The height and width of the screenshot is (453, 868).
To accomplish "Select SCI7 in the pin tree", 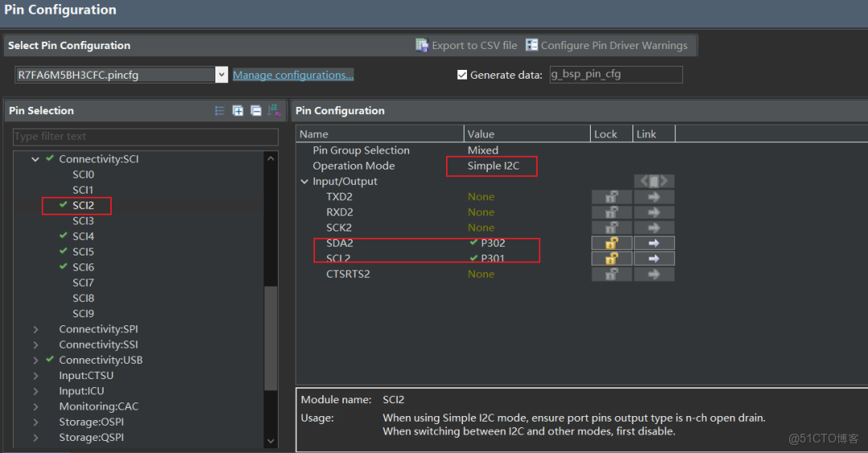I will tap(83, 284).
